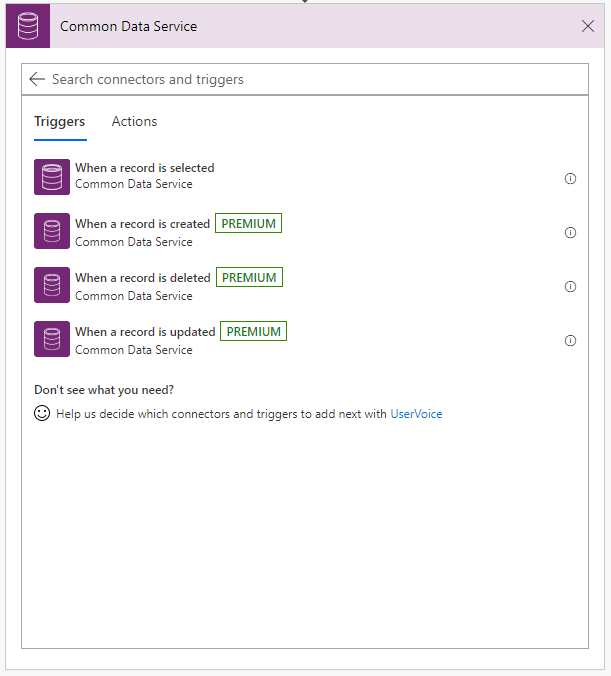Open info for When a record is selected

[x=570, y=178]
